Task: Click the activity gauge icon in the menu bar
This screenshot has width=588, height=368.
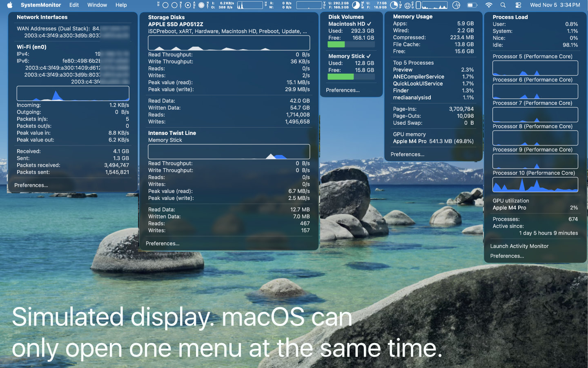Action: pyautogui.click(x=456, y=5)
